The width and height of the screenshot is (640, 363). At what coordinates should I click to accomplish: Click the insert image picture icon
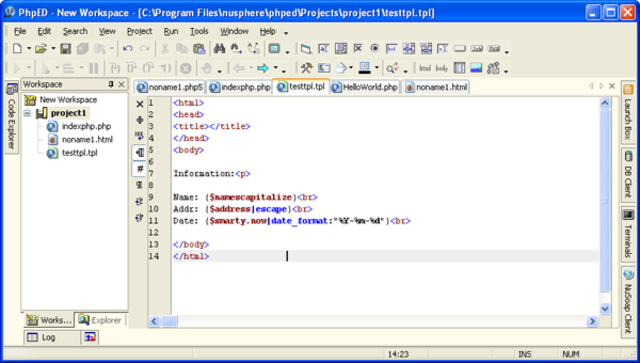(x=476, y=68)
